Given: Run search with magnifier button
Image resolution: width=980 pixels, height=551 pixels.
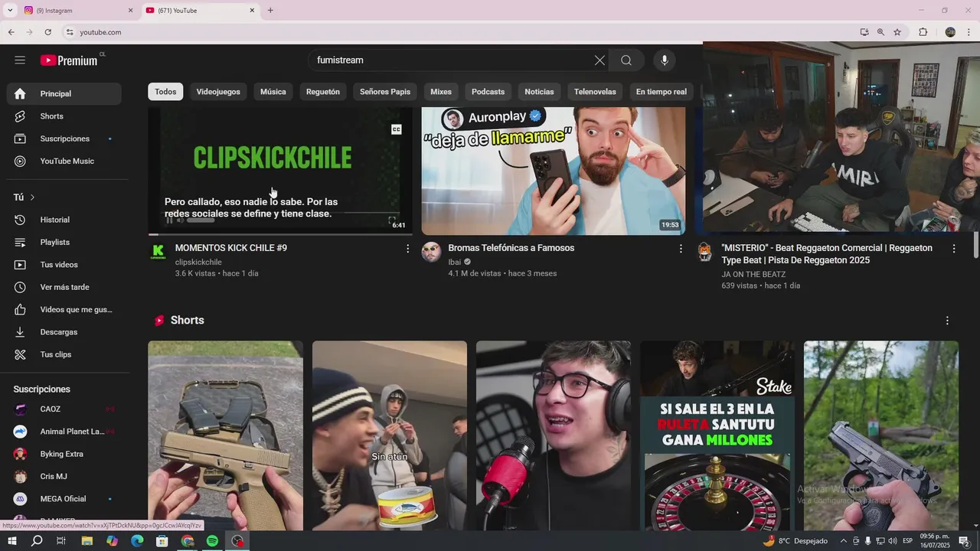Looking at the screenshot, I should [x=626, y=60].
